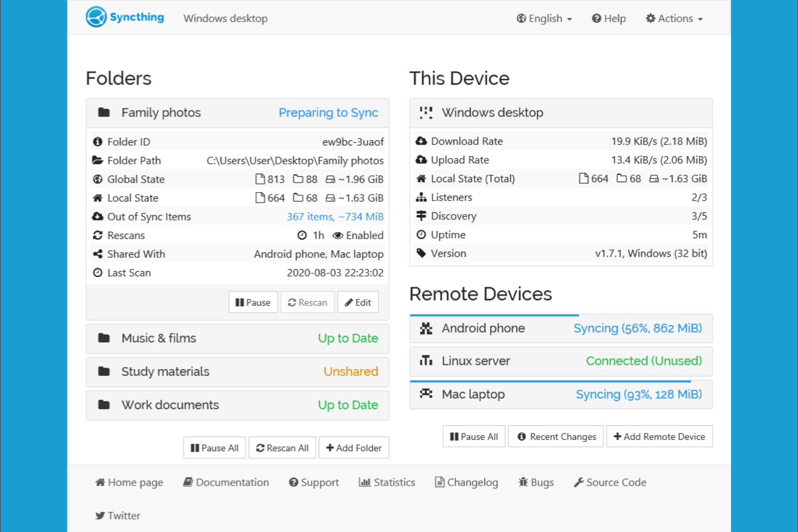Open the Help menu
The image size is (798, 532).
tap(608, 18)
